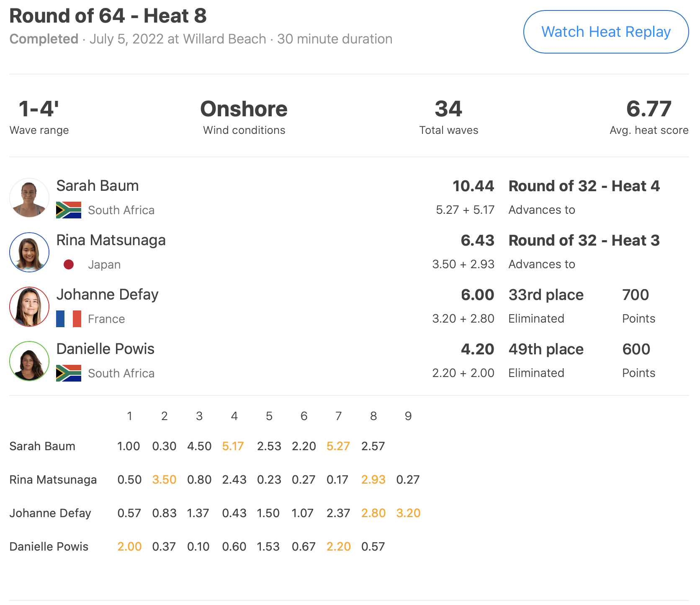
Task: Click Johanne Defay's profile photo
Action: 29,307
